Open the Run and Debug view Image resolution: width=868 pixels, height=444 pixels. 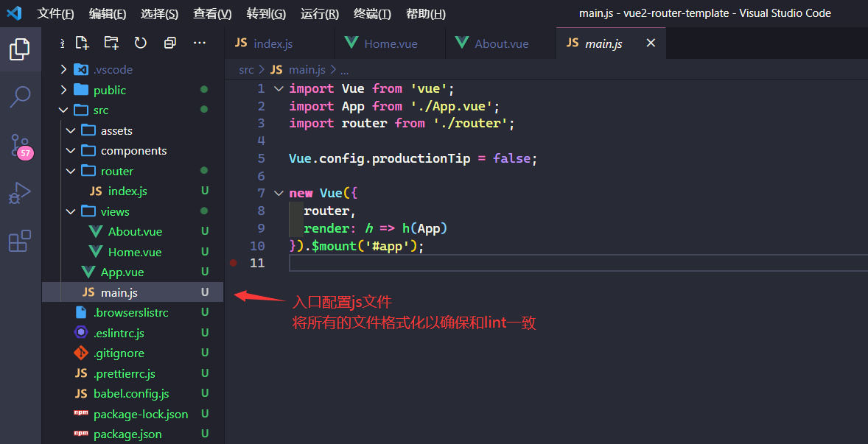pos(20,193)
